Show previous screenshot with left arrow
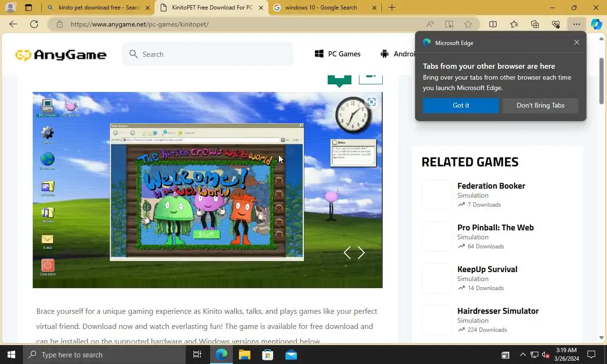Viewport: 607px width, 364px height. (347, 253)
